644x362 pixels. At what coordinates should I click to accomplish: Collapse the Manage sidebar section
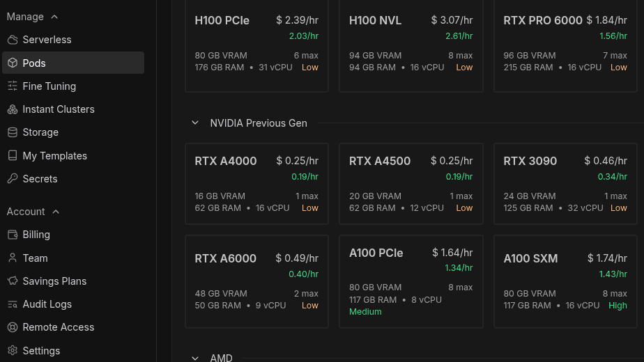[54, 17]
